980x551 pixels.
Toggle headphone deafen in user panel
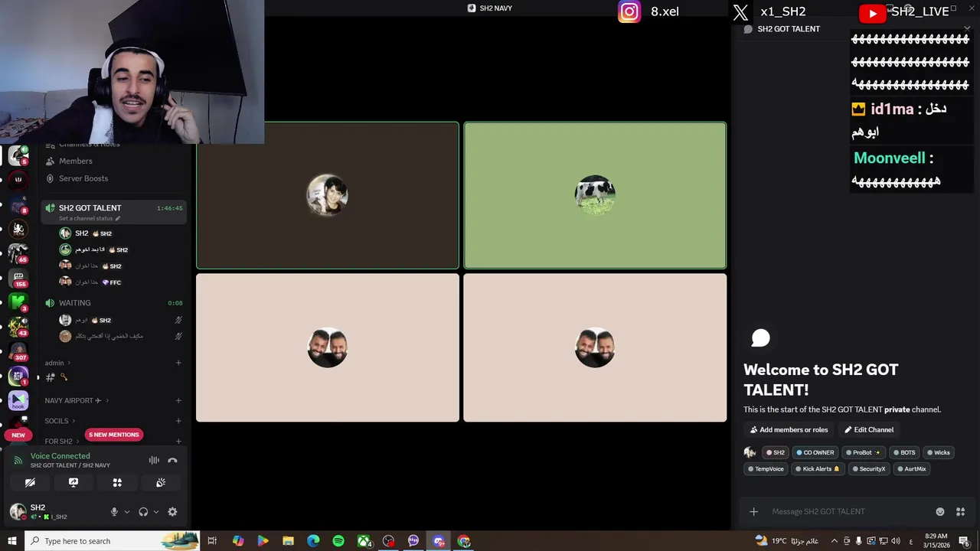[x=143, y=512]
